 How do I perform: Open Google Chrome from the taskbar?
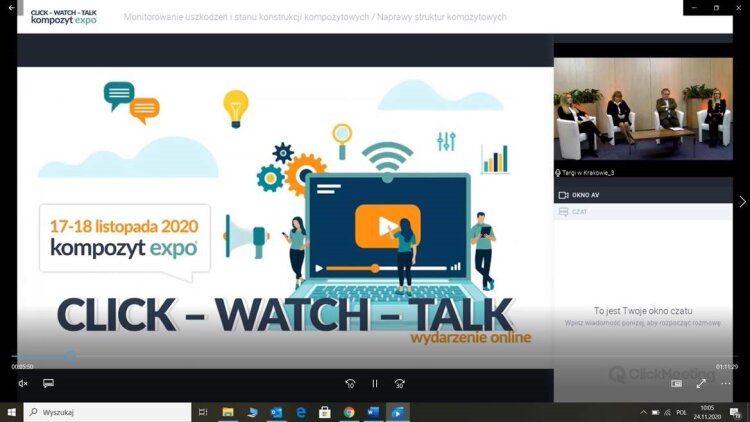[x=349, y=412]
